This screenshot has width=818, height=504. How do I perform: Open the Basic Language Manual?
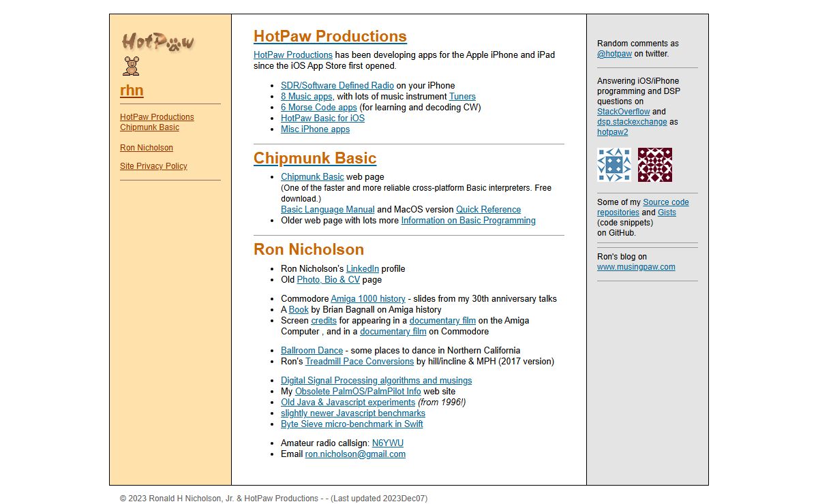coord(328,210)
